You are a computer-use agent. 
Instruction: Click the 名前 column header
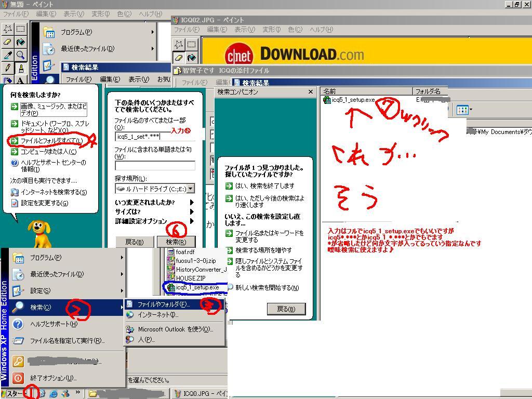(x=366, y=91)
